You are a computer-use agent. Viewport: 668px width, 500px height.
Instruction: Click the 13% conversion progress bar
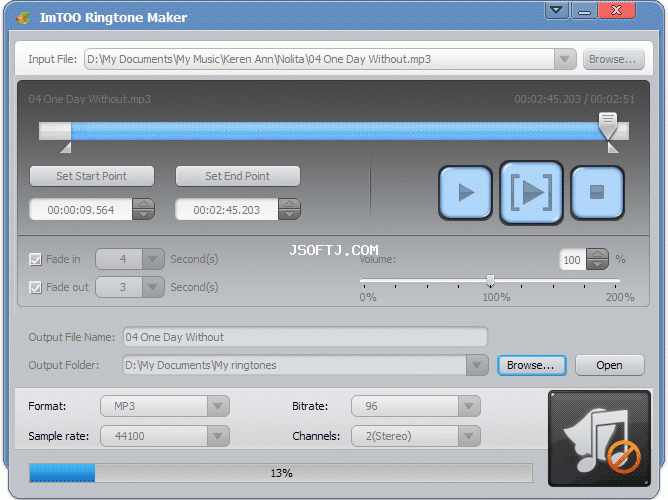coord(281,473)
